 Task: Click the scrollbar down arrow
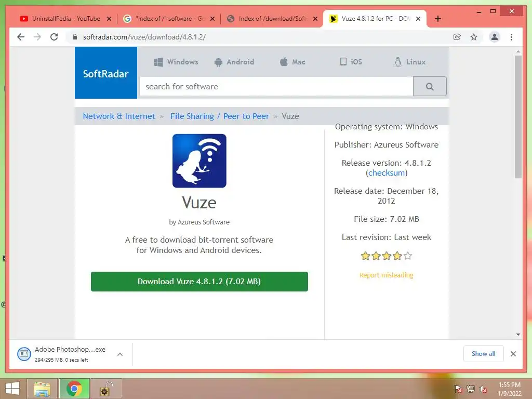click(x=518, y=335)
